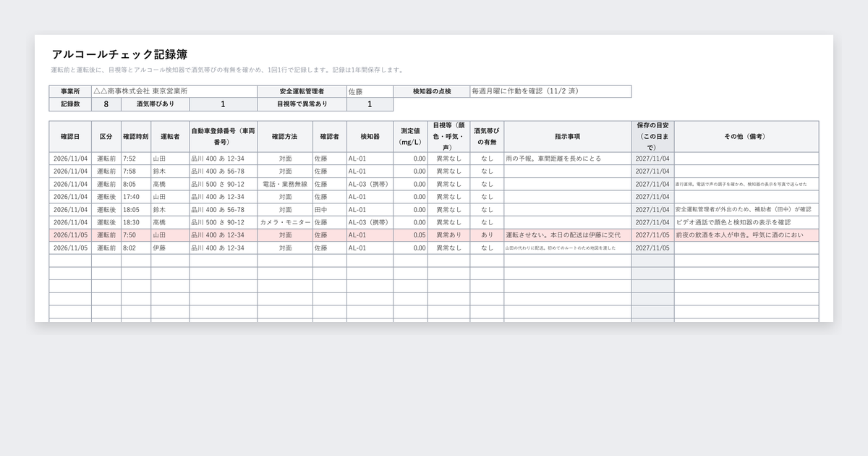Click the 運転者 column header
This screenshot has width=868, height=456.
coord(170,137)
